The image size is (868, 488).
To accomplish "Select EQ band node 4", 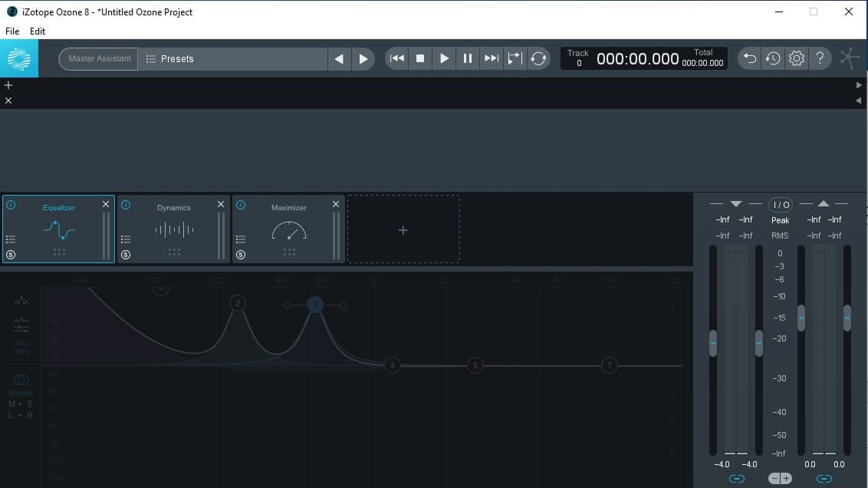I will coord(393,365).
